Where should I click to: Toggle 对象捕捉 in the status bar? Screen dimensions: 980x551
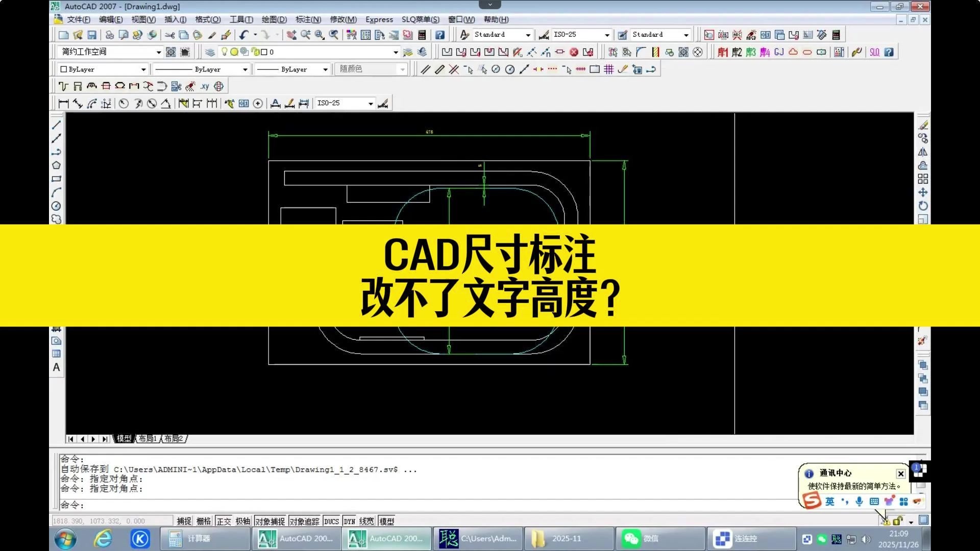click(271, 521)
